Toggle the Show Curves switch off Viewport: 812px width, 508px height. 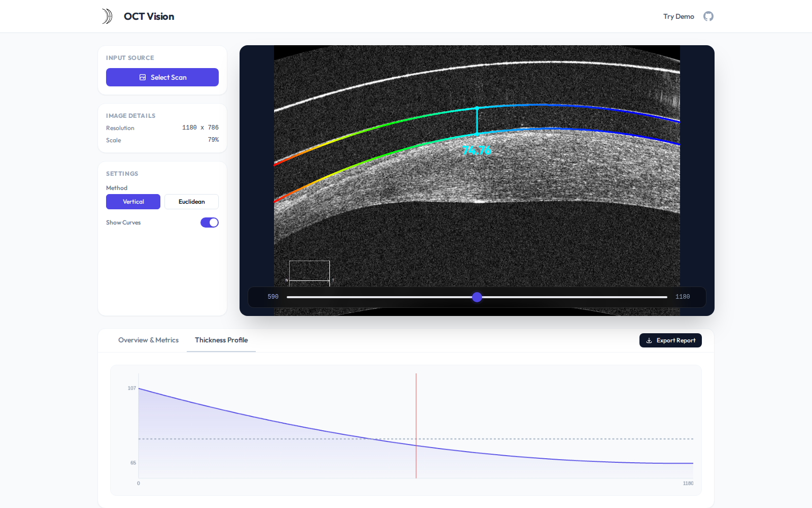click(x=210, y=223)
